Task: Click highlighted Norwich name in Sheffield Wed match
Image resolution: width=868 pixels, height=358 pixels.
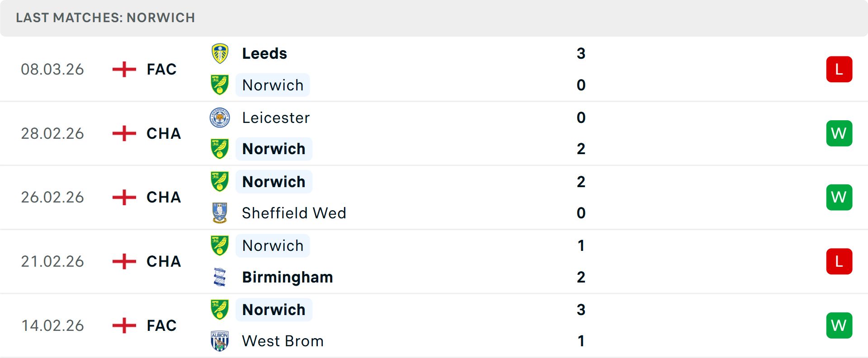Action: tap(274, 182)
